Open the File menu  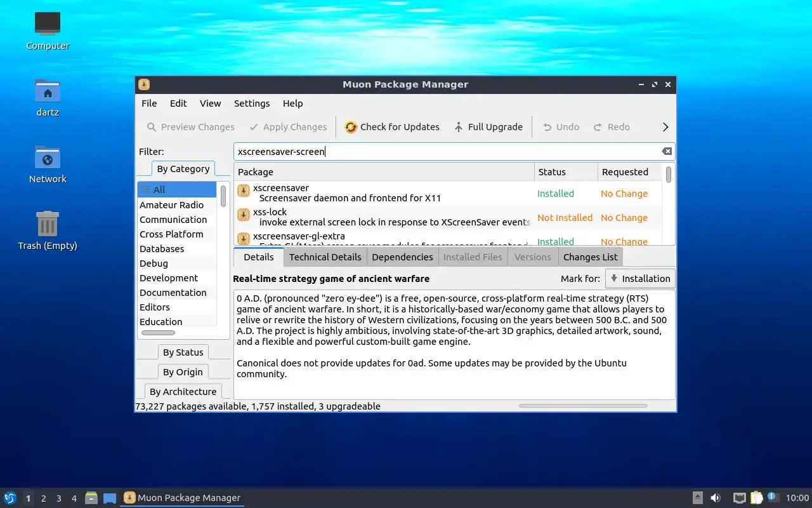coord(149,104)
